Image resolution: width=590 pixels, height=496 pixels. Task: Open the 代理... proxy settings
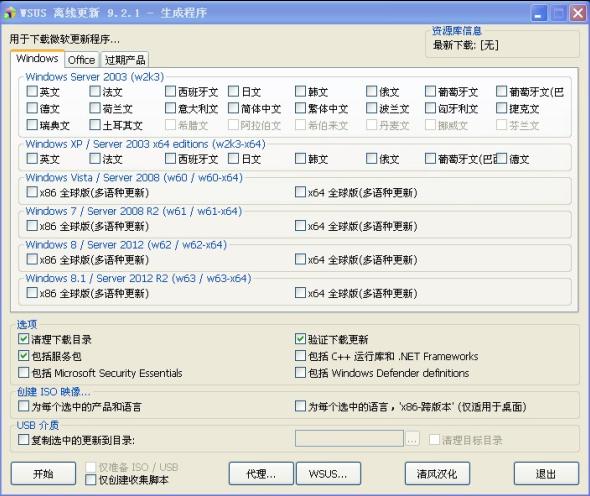[261, 474]
